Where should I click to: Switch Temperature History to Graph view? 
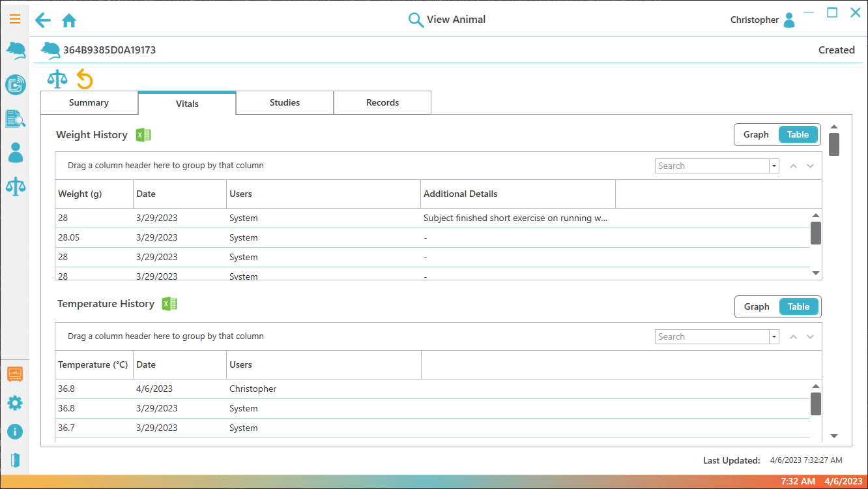(757, 307)
